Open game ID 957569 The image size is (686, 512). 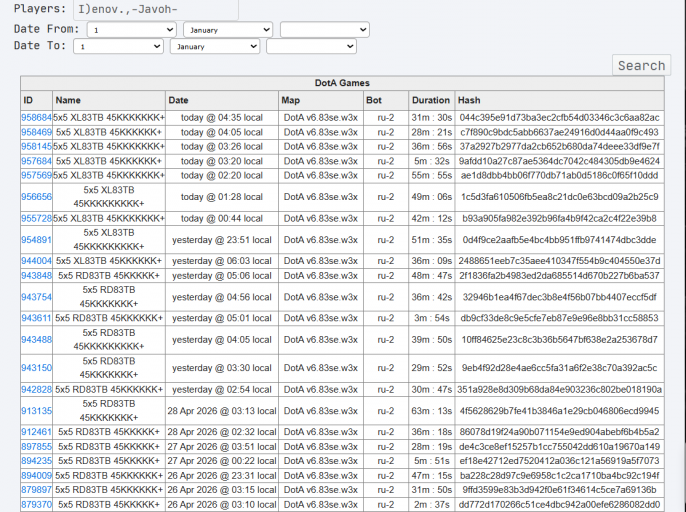(x=36, y=175)
